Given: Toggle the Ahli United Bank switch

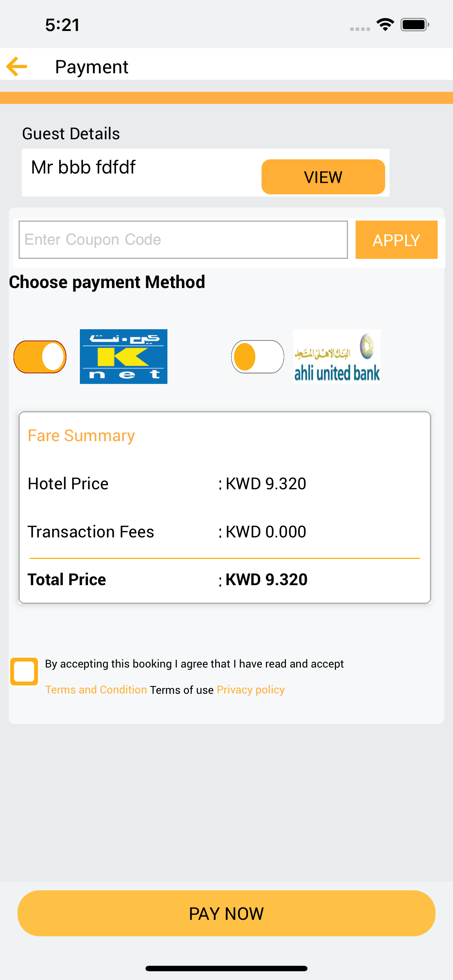Looking at the screenshot, I should coord(258,357).
